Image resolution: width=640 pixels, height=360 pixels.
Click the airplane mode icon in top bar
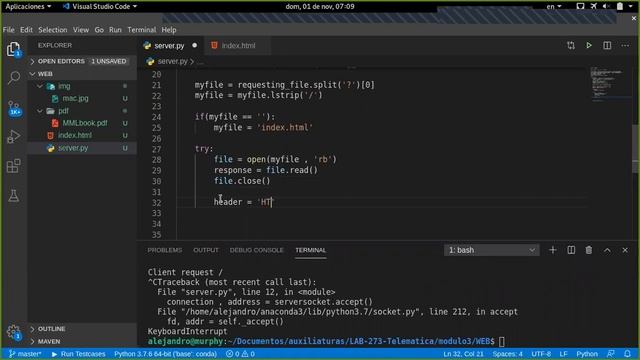593,6
